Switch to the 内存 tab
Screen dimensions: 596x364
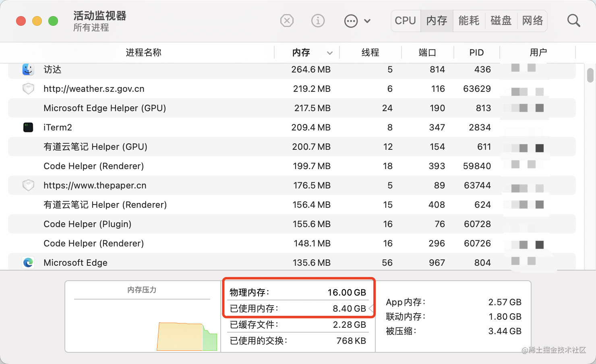click(x=437, y=21)
